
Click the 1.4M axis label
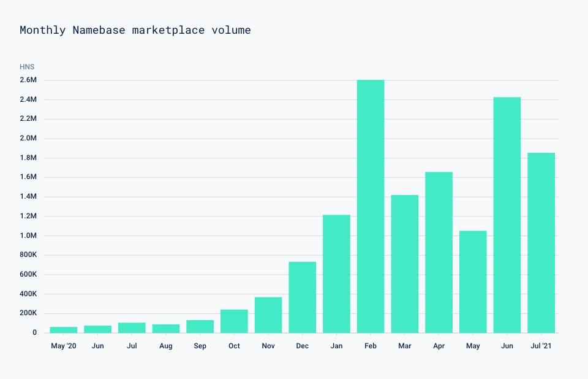click(x=28, y=196)
